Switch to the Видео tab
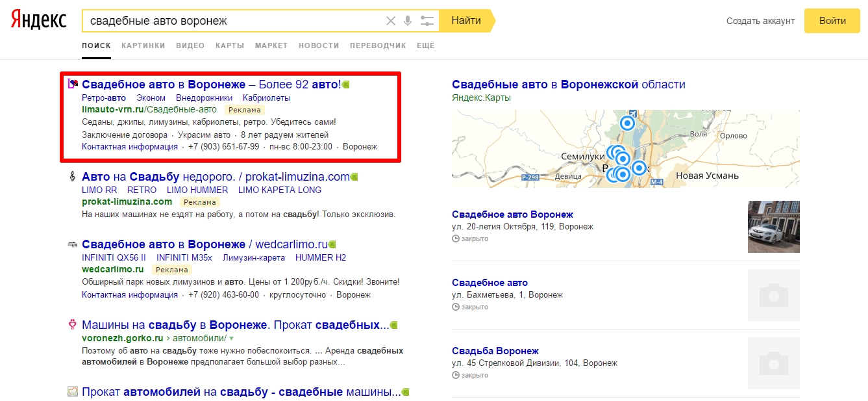The width and height of the screenshot is (868, 401). click(x=190, y=45)
